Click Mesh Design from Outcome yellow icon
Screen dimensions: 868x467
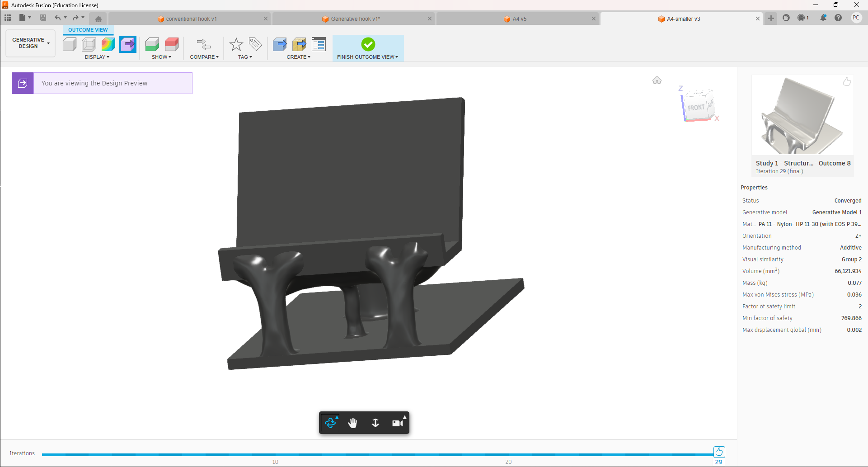tap(299, 44)
